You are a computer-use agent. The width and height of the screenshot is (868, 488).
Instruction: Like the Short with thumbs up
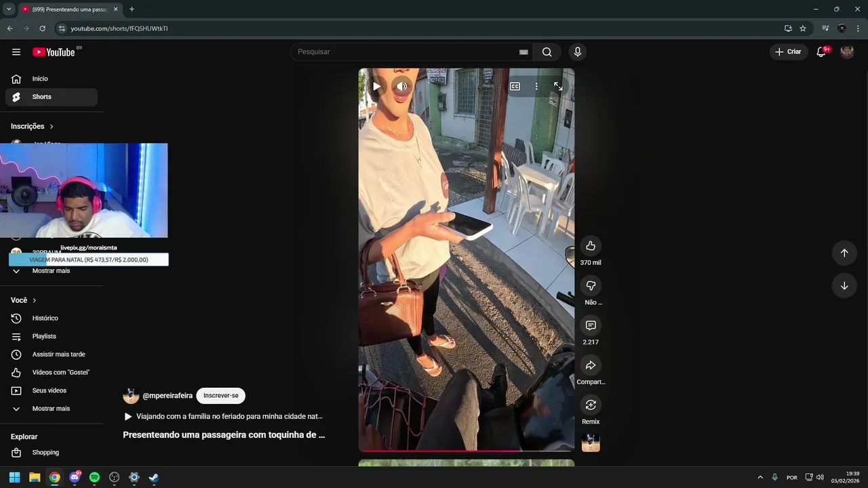pyautogui.click(x=591, y=245)
